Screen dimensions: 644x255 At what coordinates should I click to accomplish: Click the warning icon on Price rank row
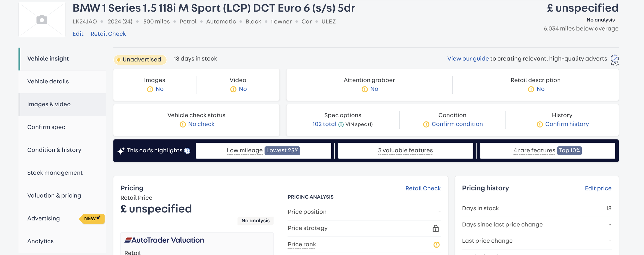tap(436, 245)
